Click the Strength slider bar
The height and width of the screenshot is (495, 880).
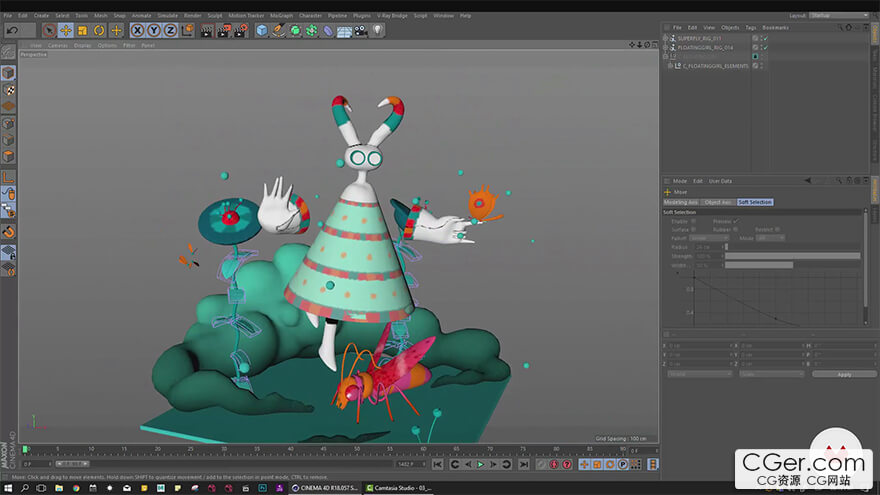coord(791,256)
